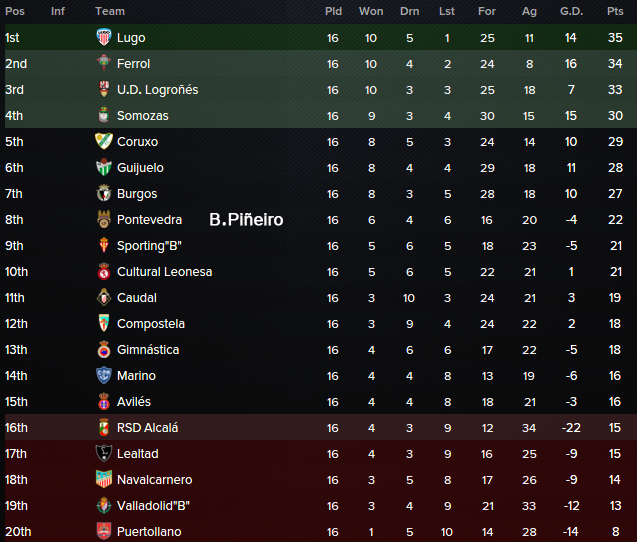Click the Lealtad black shield badge
The width and height of the screenshot is (637, 542).
pyautogui.click(x=104, y=453)
